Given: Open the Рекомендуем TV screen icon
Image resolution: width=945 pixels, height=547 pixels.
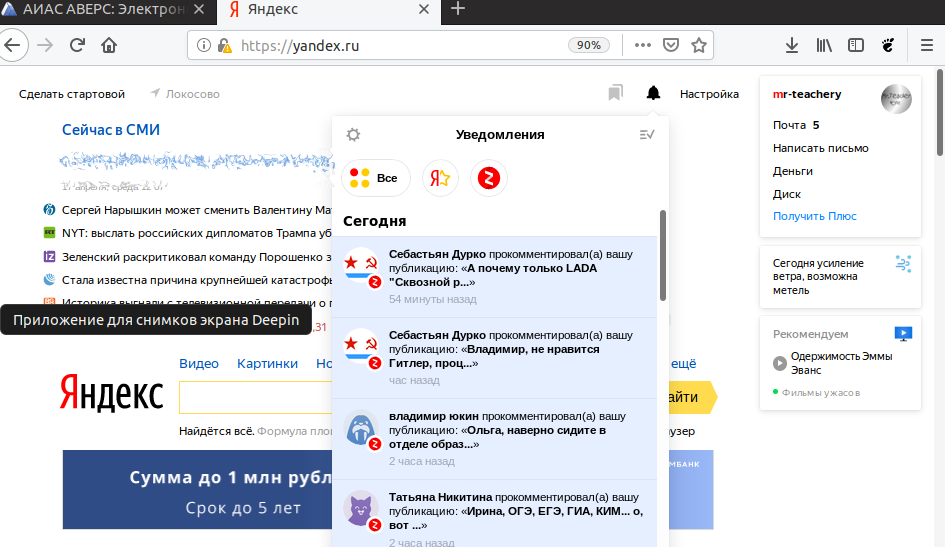Looking at the screenshot, I should click(x=903, y=334).
